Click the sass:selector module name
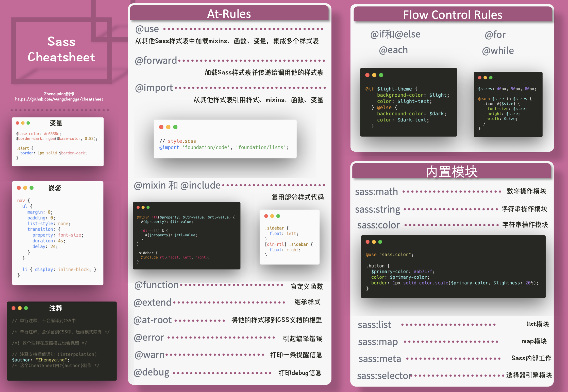Viewport: 568px width, 392px height. point(384,376)
